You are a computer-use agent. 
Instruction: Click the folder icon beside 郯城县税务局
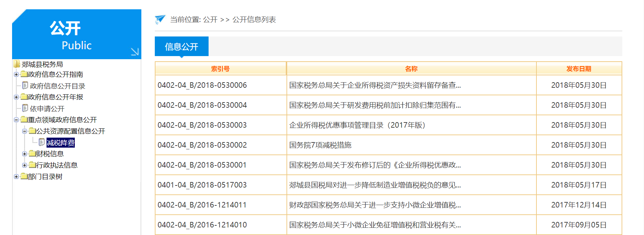coord(17,64)
